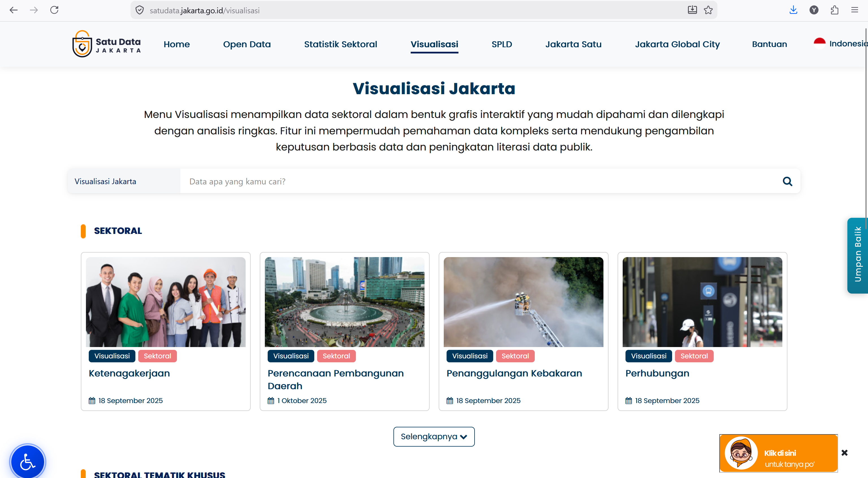Open browser downloads arrow icon
The width and height of the screenshot is (868, 478).
click(x=793, y=10)
